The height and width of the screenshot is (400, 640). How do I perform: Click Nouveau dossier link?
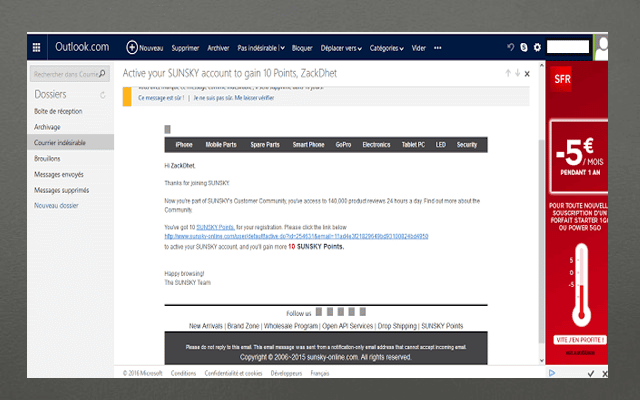(x=56, y=206)
